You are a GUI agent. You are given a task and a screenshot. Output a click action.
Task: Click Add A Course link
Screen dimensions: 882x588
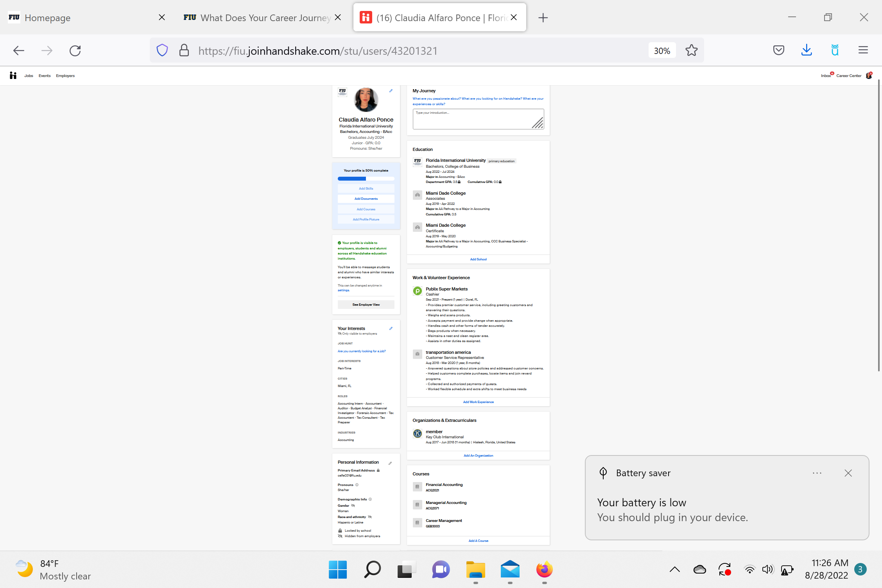tap(479, 541)
